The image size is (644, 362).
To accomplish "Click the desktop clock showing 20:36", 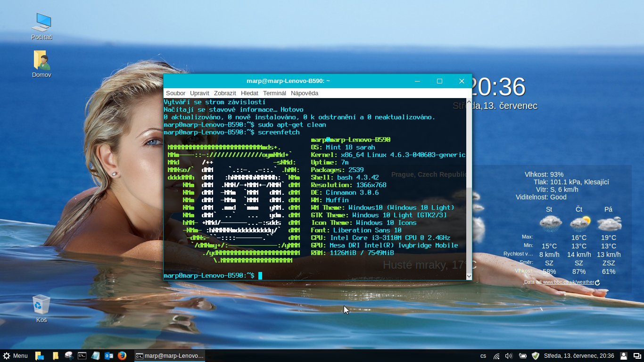I will tap(498, 87).
